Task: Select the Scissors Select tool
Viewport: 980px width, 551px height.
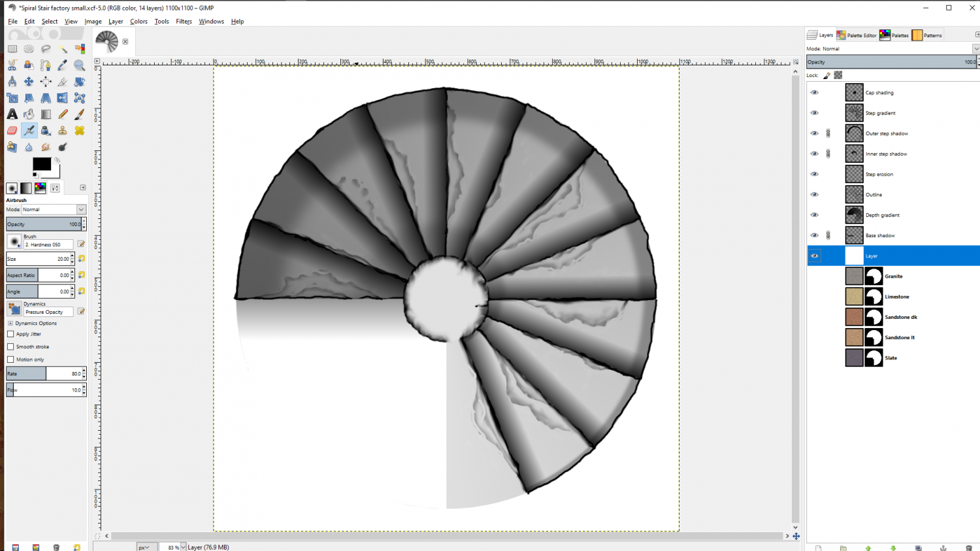Action: pos(12,65)
